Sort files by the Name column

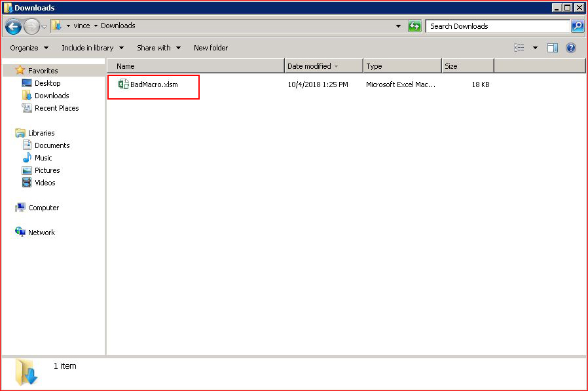[x=196, y=66]
